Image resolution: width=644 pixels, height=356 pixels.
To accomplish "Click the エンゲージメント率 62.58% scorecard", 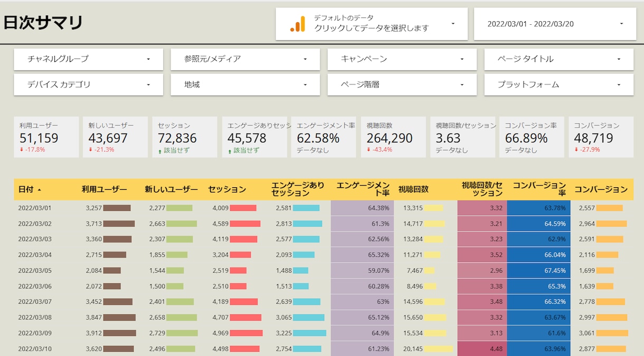I will tap(324, 137).
